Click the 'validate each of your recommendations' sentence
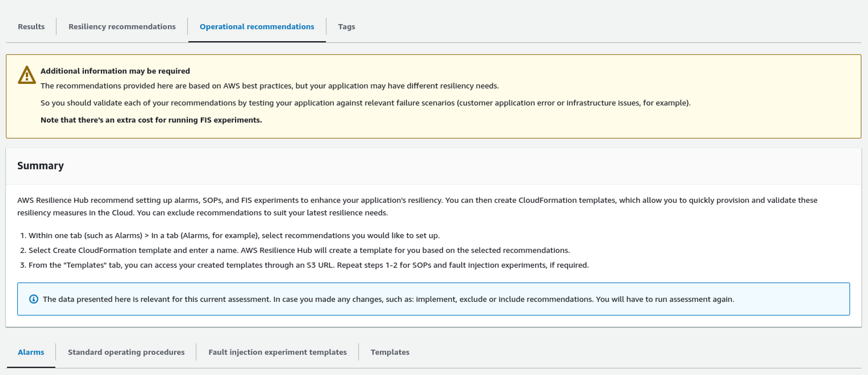Screen dimensions: 868x375 pos(365,103)
